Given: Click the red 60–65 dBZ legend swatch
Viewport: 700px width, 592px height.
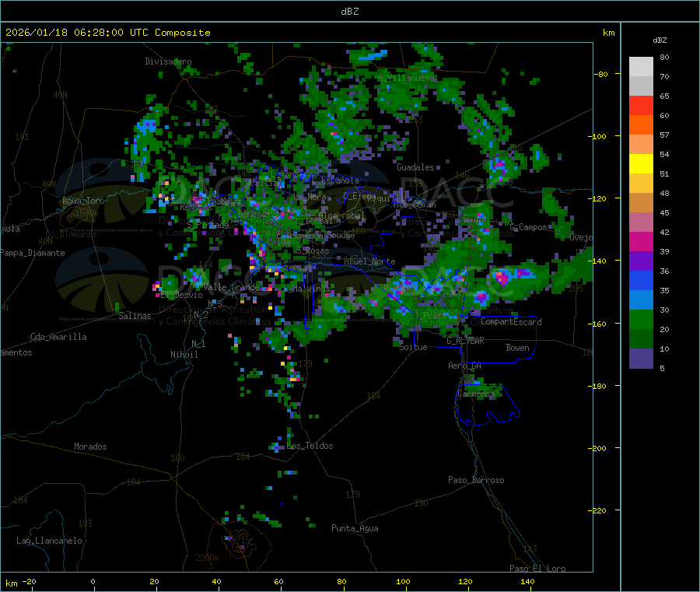Looking at the screenshot, I should pyautogui.click(x=641, y=105).
